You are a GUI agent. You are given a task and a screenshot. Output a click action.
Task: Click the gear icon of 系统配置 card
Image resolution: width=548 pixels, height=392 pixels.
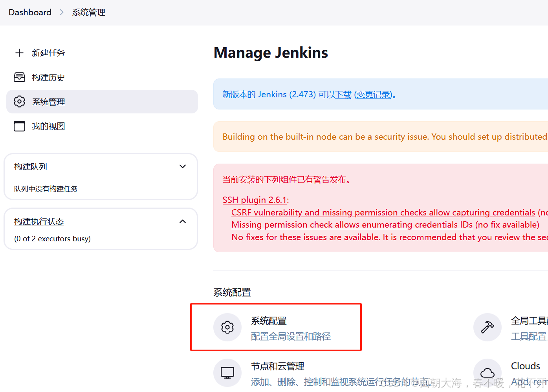[227, 327]
